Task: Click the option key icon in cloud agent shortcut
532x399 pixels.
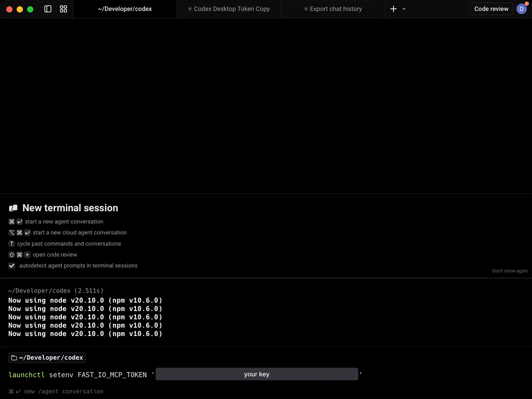Action: coord(11,233)
